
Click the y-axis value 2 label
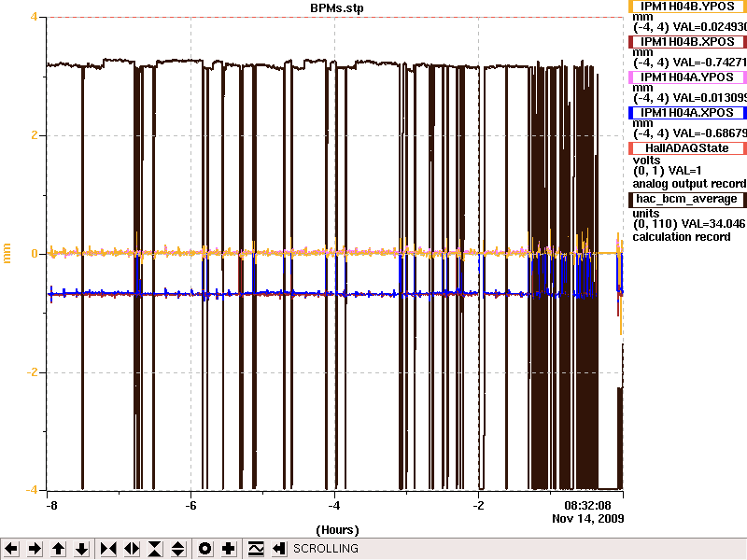click(x=35, y=135)
